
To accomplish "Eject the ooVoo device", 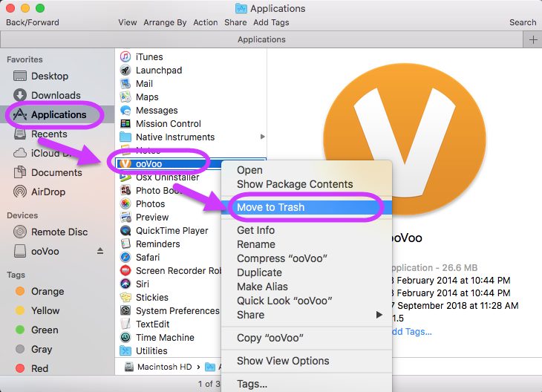I will tap(100, 252).
